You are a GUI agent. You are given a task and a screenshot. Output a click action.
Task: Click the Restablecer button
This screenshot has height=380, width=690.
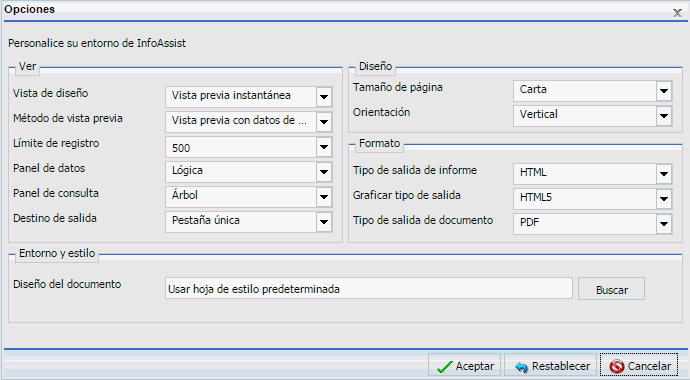click(x=551, y=365)
